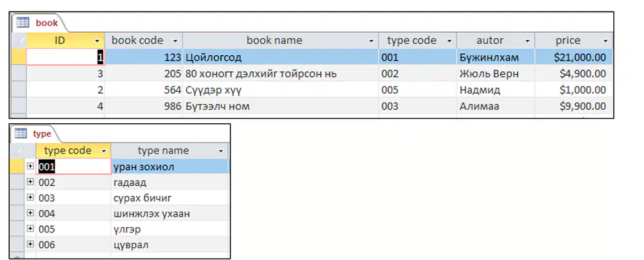The height and width of the screenshot is (260, 644).
Task: Click the type name cell сурах бичиг
Action: (170, 198)
